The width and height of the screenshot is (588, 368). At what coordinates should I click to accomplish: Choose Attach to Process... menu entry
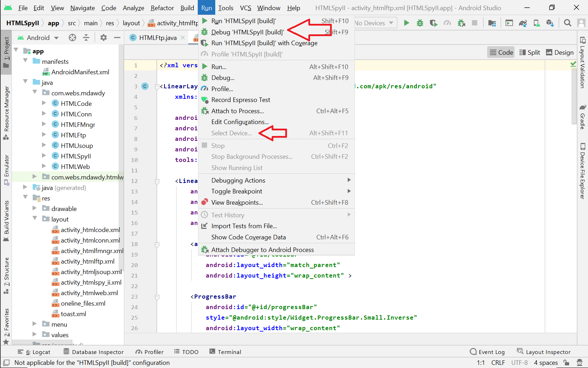pyautogui.click(x=276, y=111)
